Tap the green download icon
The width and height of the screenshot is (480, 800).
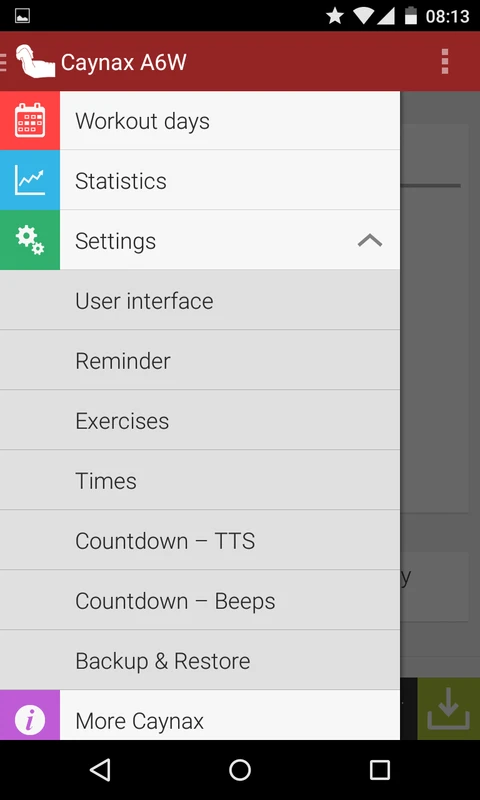tap(448, 709)
